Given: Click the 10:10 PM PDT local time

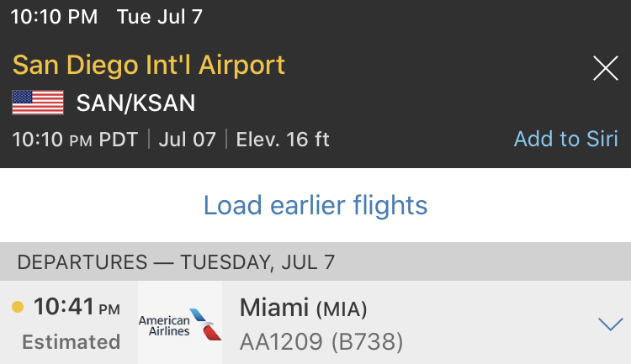Looking at the screenshot, I should pos(75,140).
